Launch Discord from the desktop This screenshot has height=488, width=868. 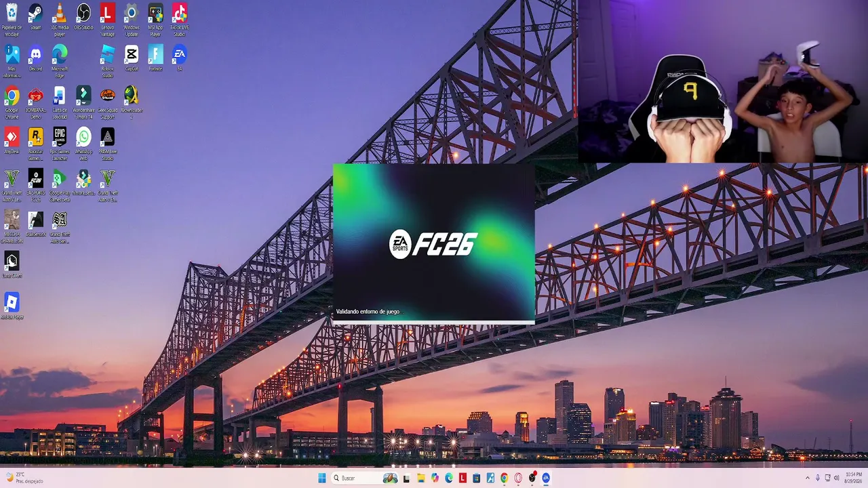pyautogui.click(x=35, y=58)
